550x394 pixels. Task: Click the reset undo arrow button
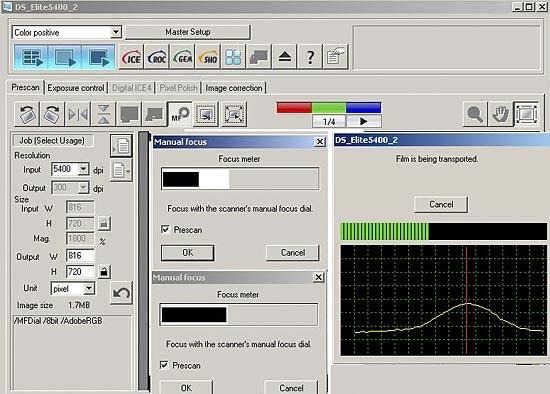pyautogui.click(x=121, y=292)
